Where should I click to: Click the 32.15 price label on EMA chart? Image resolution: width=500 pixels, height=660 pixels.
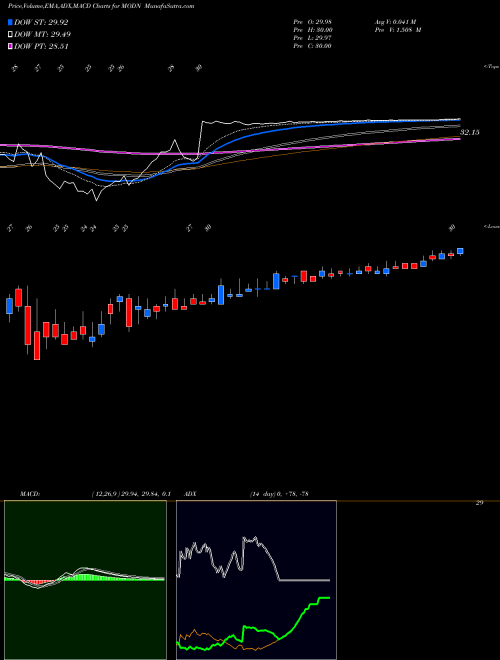pyautogui.click(x=470, y=132)
